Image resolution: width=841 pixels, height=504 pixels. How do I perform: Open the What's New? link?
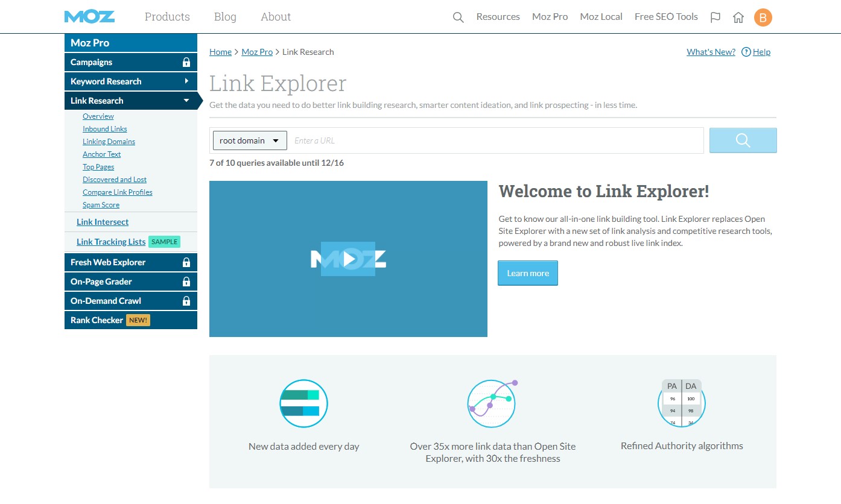(x=711, y=52)
